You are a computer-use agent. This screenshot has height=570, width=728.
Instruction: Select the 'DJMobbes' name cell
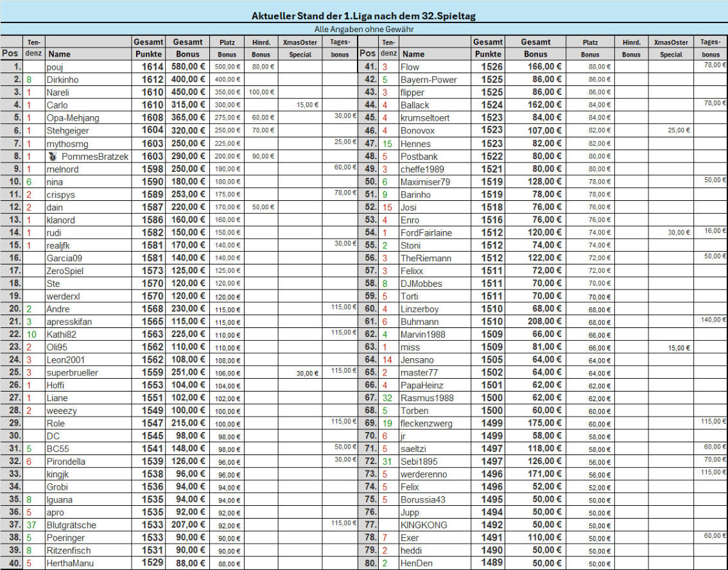click(x=435, y=283)
